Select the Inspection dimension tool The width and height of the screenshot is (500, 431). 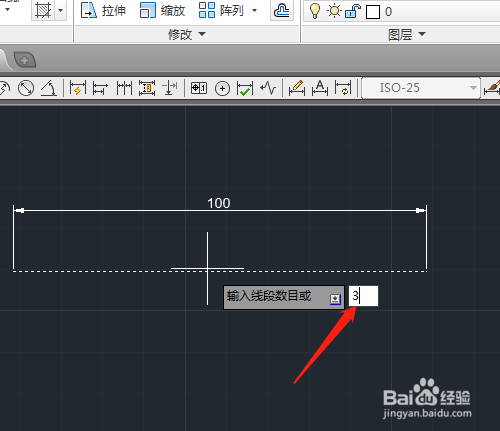click(245, 88)
